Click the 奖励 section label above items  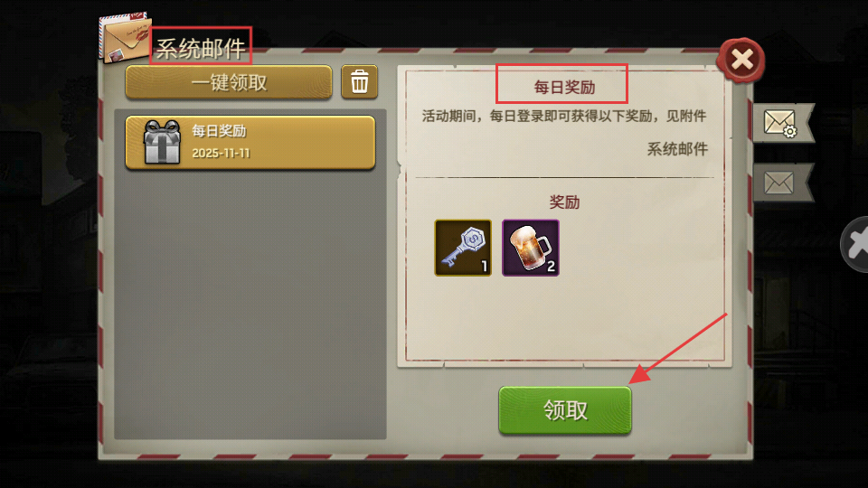click(x=564, y=202)
